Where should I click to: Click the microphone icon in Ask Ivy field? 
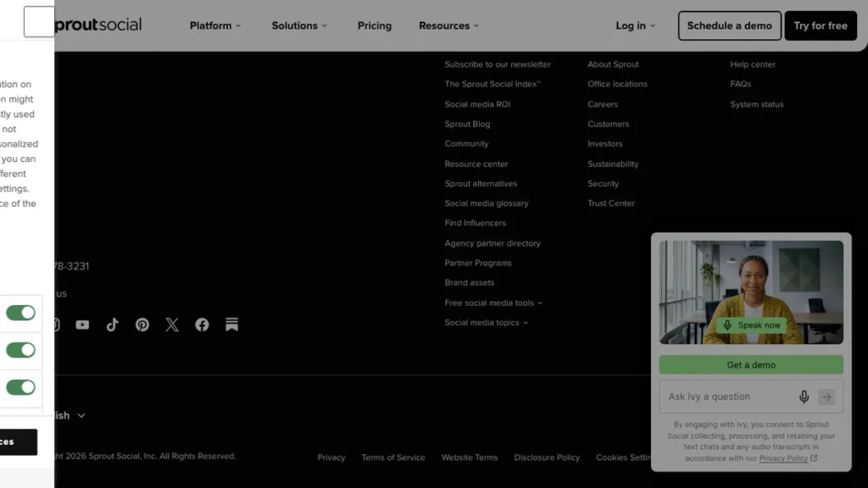804,396
